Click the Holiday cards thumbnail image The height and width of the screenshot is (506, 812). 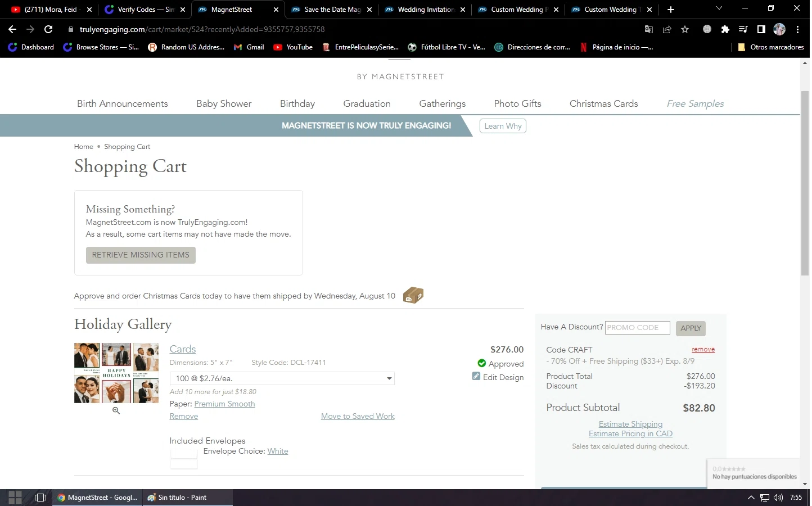(x=116, y=373)
